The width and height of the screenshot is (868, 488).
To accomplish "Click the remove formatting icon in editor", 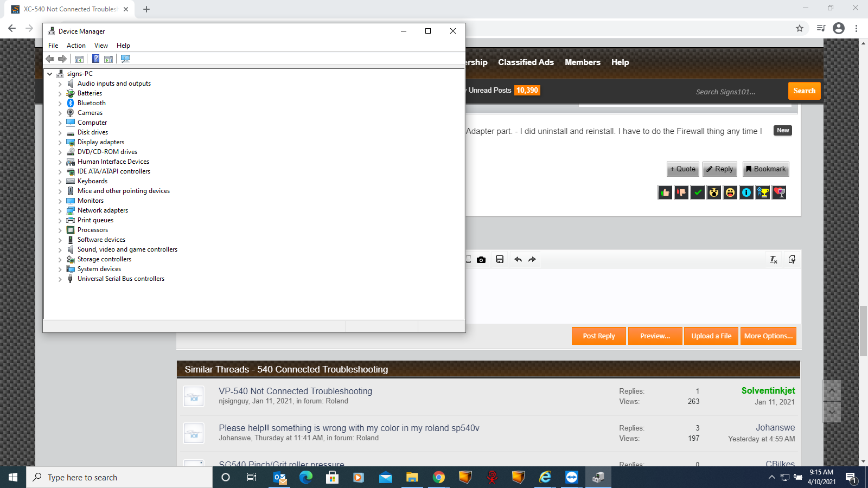I will [x=774, y=260].
